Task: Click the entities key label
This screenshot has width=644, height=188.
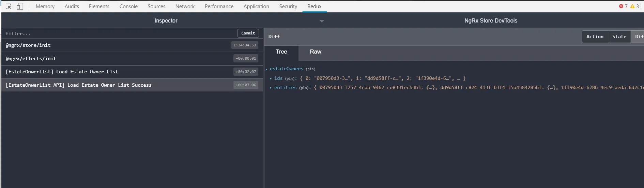Action: pyautogui.click(x=286, y=88)
